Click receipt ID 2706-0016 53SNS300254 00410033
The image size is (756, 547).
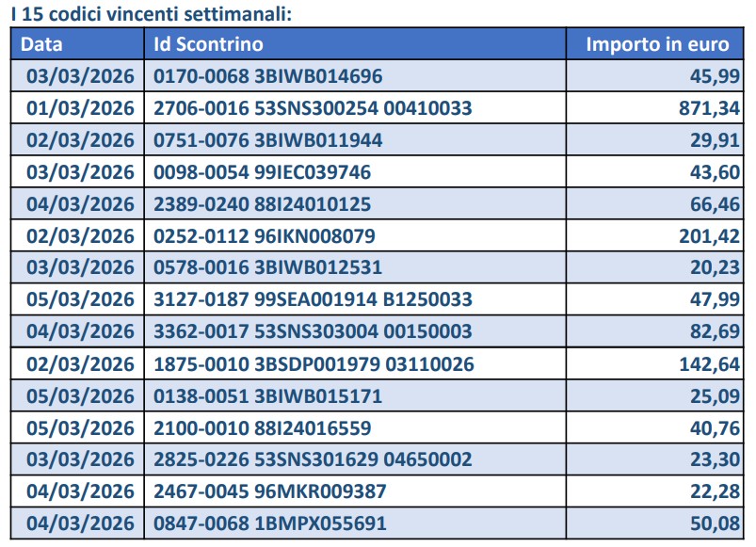pyautogui.click(x=313, y=108)
